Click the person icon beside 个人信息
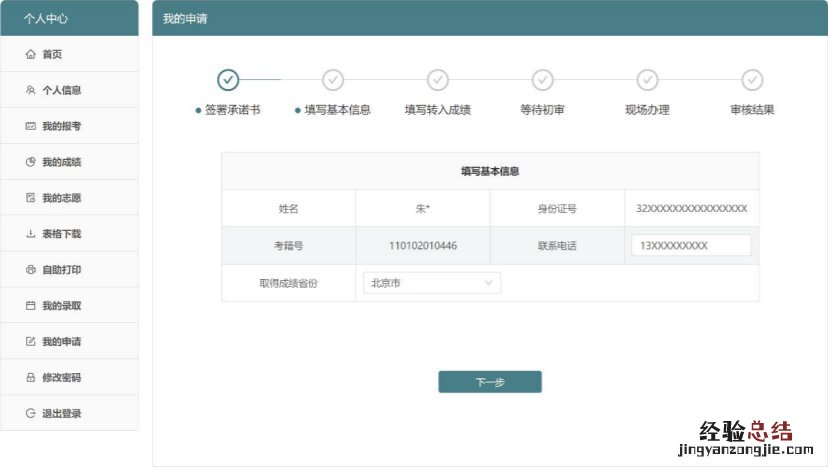This screenshot has width=828, height=468. pyautogui.click(x=30, y=90)
